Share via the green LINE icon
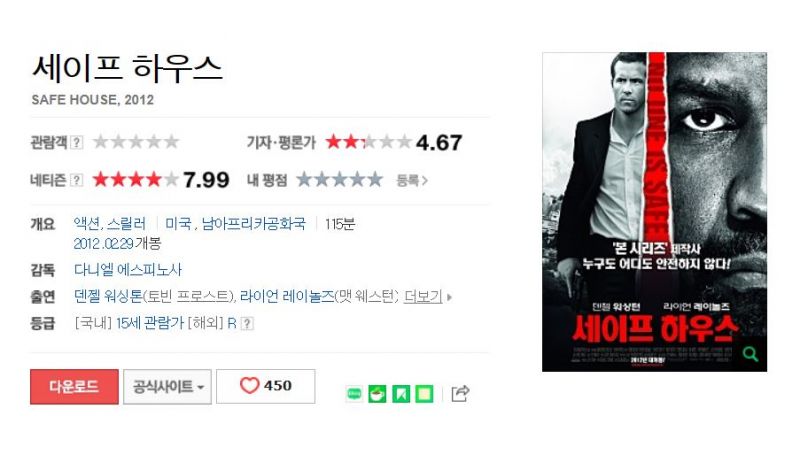Screen dimensions: 800x455 354,394
